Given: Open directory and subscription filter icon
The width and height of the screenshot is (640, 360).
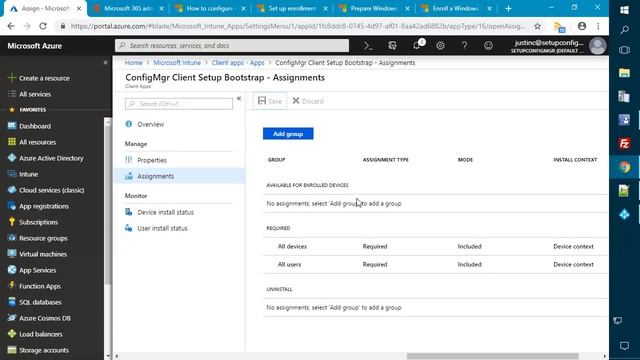Looking at the screenshot, I should [x=392, y=46].
